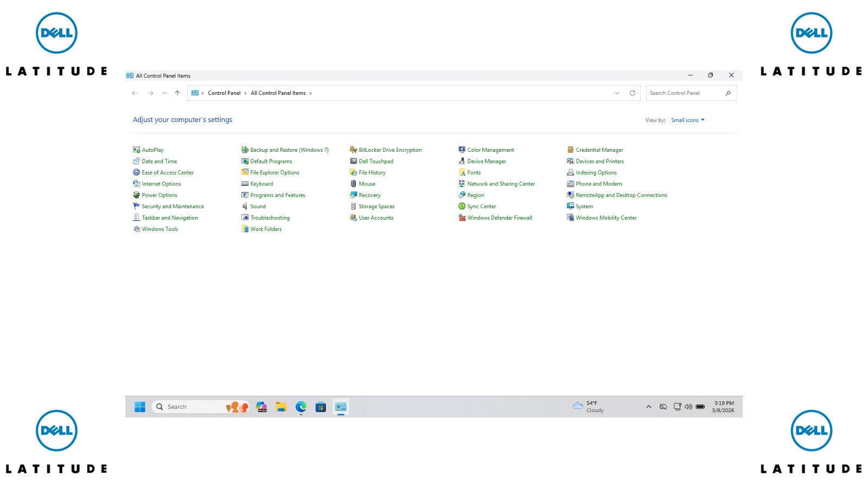Screen dimensions: 868x488
Task: Open the Network and Sharing Center link
Action: (x=501, y=184)
